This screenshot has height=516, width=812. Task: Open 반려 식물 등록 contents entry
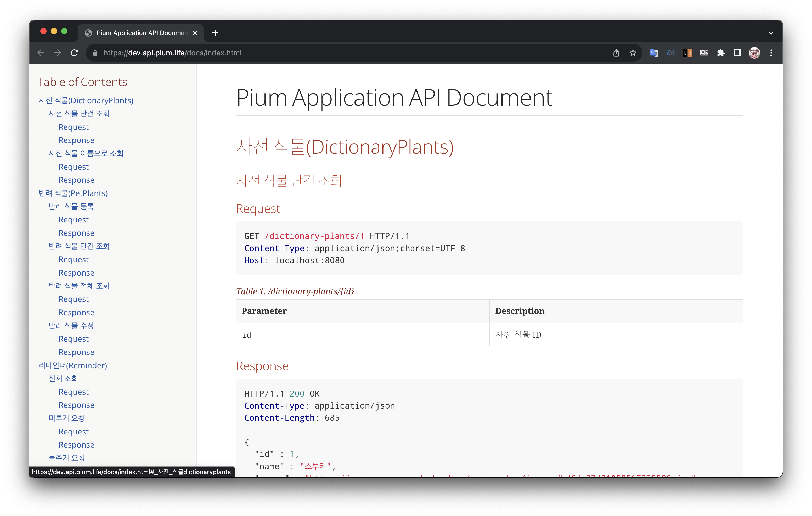(71, 206)
